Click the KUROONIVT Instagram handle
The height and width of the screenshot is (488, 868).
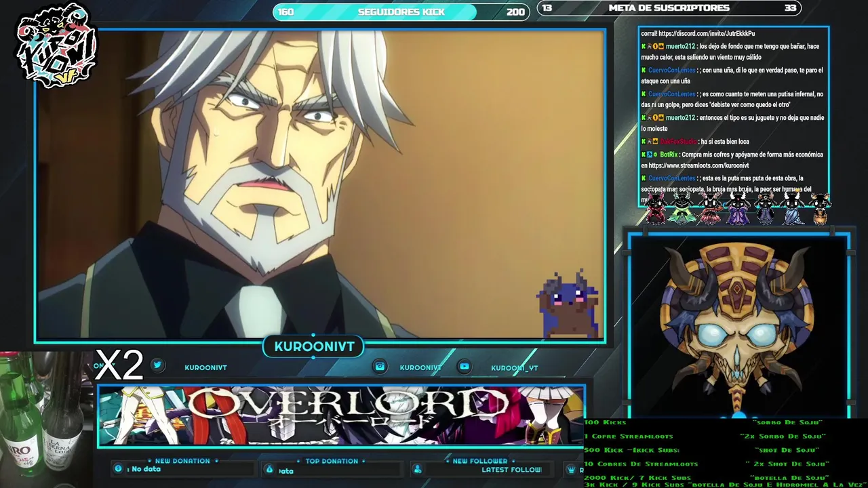pyautogui.click(x=420, y=367)
